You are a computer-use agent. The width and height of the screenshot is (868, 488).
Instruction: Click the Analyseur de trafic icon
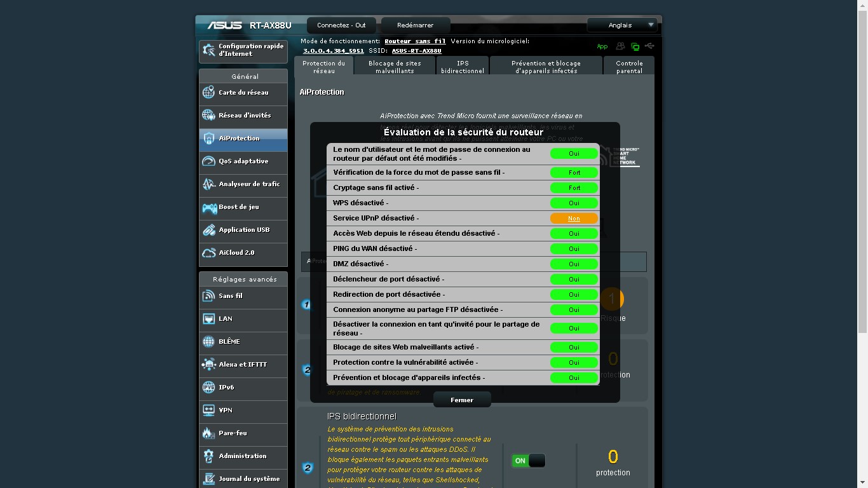tap(208, 184)
